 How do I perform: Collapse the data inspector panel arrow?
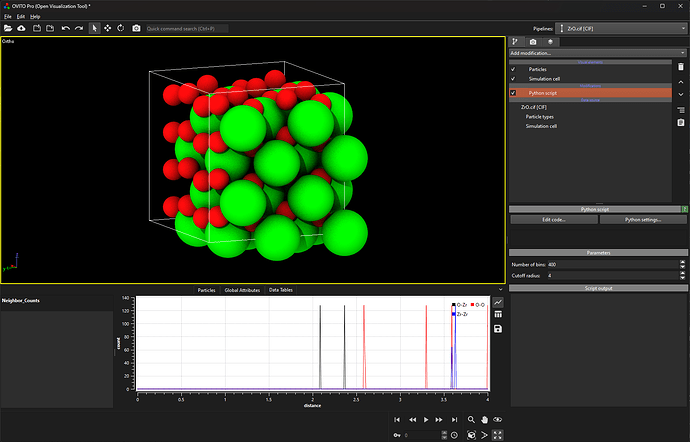pos(500,290)
